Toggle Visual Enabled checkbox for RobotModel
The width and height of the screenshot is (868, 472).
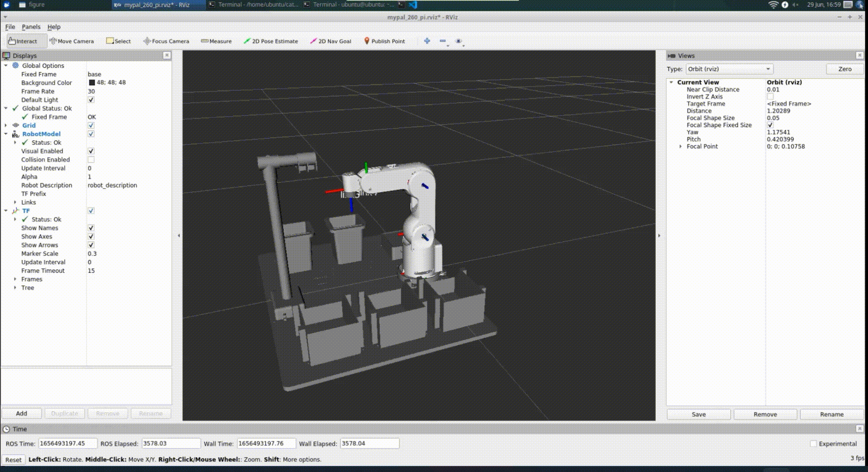point(90,150)
